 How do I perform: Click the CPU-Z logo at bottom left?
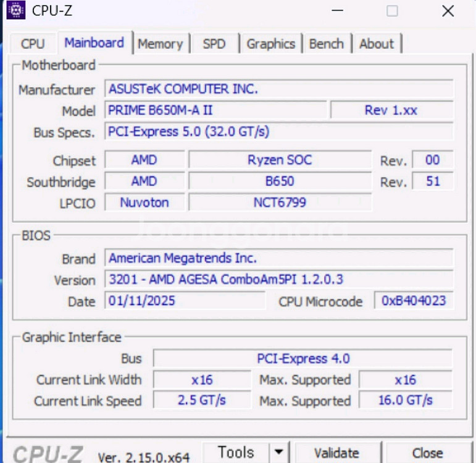point(48,454)
